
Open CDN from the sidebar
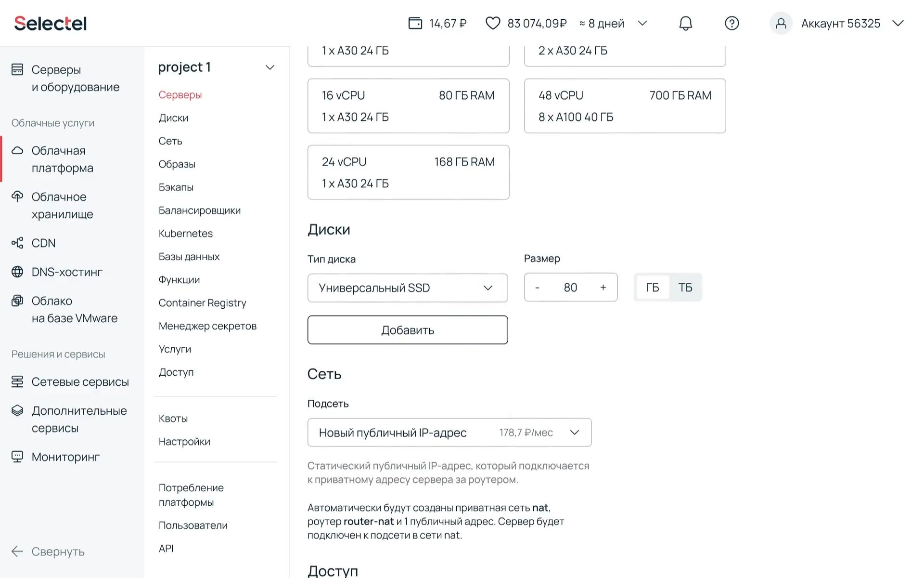click(43, 243)
